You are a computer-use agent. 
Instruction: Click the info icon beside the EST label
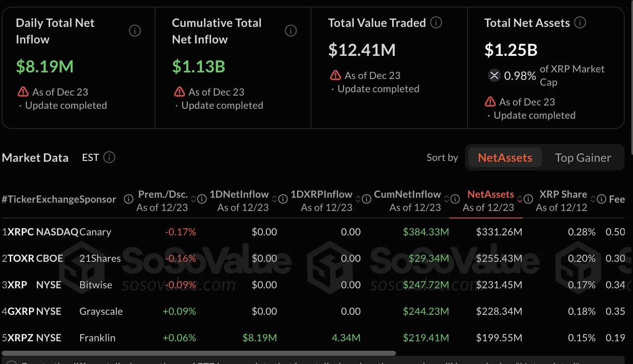[109, 157]
